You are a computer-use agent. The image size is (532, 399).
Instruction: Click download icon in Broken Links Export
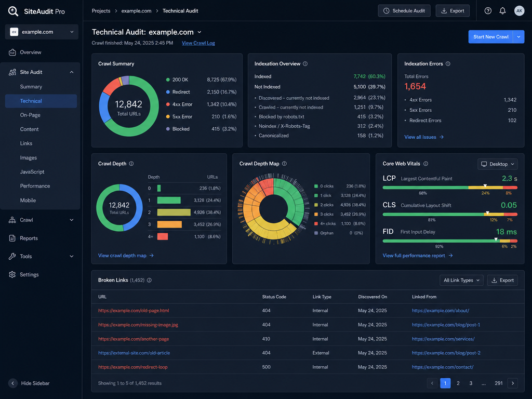point(494,280)
